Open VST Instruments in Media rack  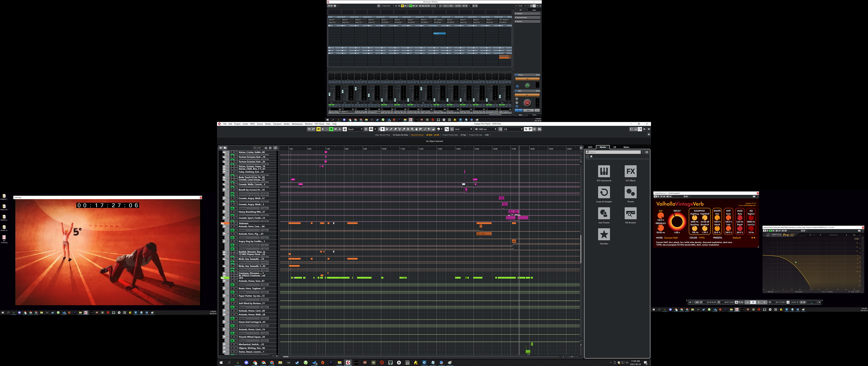tap(604, 171)
